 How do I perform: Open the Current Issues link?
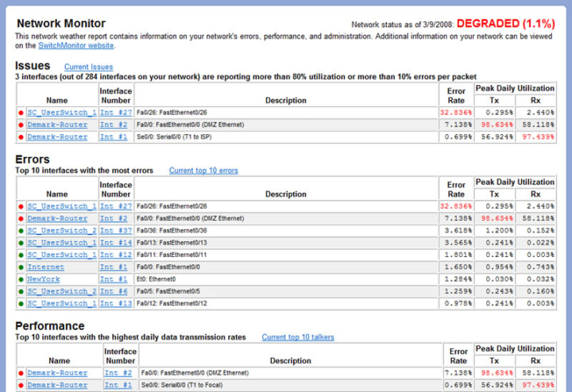click(89, 67)
